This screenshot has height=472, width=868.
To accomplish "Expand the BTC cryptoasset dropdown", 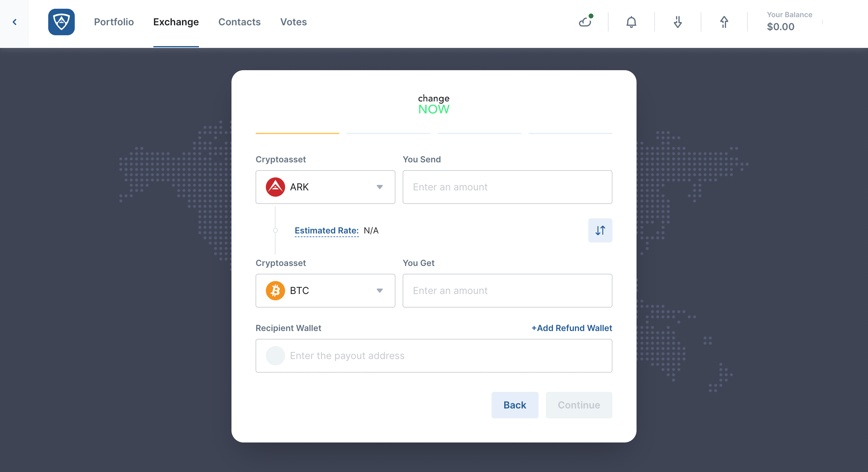I will pyautogui.click(x=380, y=290).
